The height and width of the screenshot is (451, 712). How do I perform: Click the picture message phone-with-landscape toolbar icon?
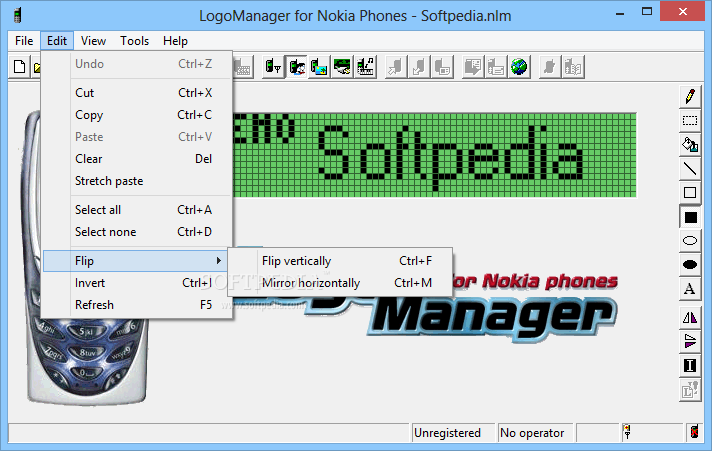320,67
